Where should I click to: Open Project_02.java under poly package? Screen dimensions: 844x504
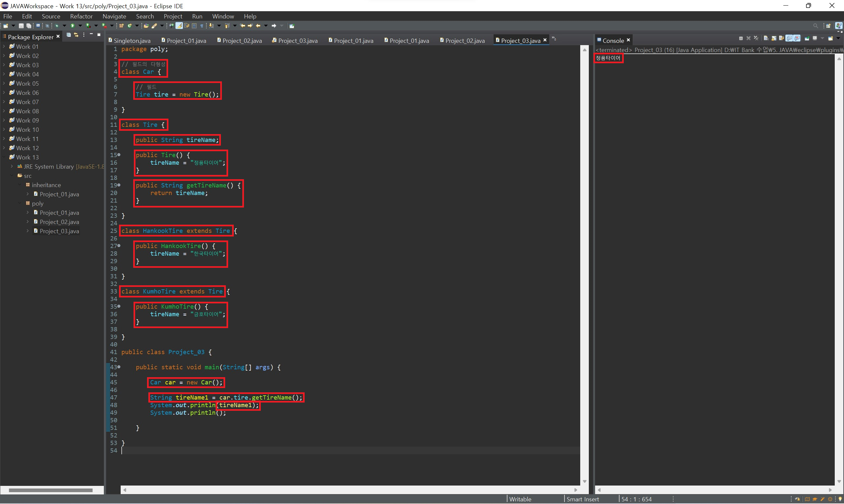[x=59, y=222]
